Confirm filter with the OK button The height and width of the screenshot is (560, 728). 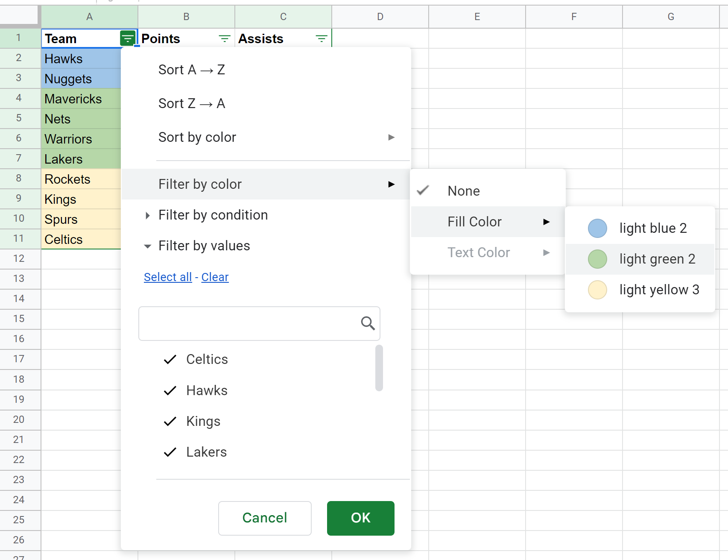(x=360, y=518)
